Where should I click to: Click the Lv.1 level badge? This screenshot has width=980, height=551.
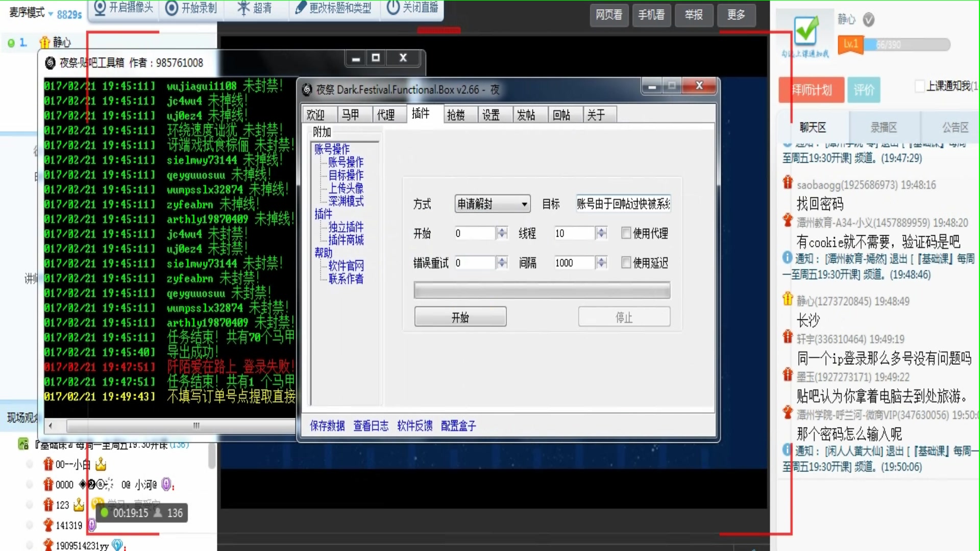[x=850, y=44]
